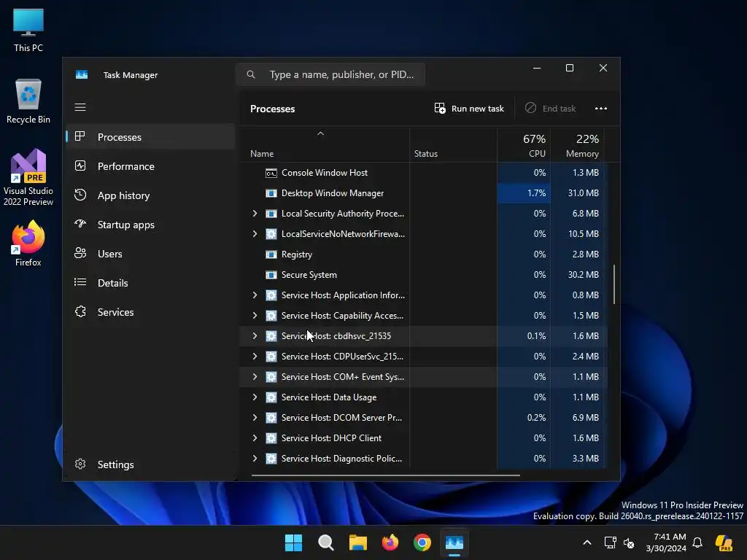Open the App history page
The height and width of the screenshot is (560, 747).
click(150, 195)
